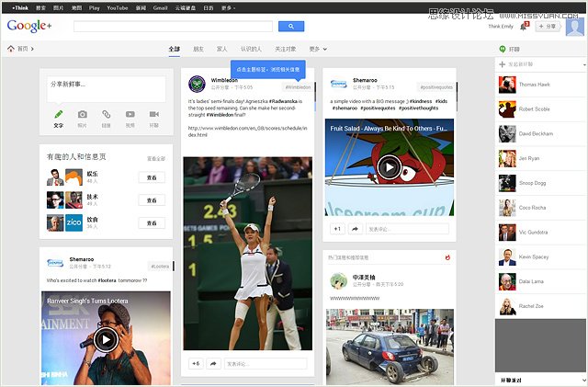Open Dalai Lama's avatar in hangouts list

pos(507,281)
